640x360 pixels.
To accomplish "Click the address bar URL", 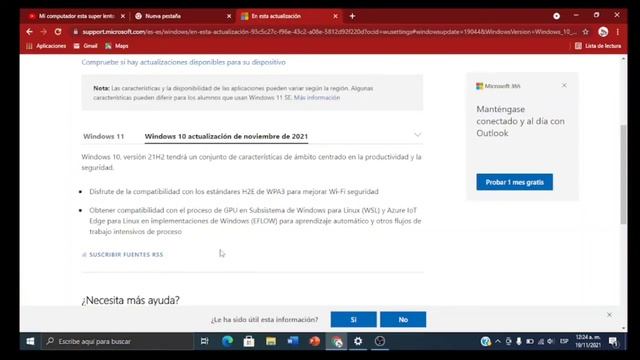I will [329, 31].
